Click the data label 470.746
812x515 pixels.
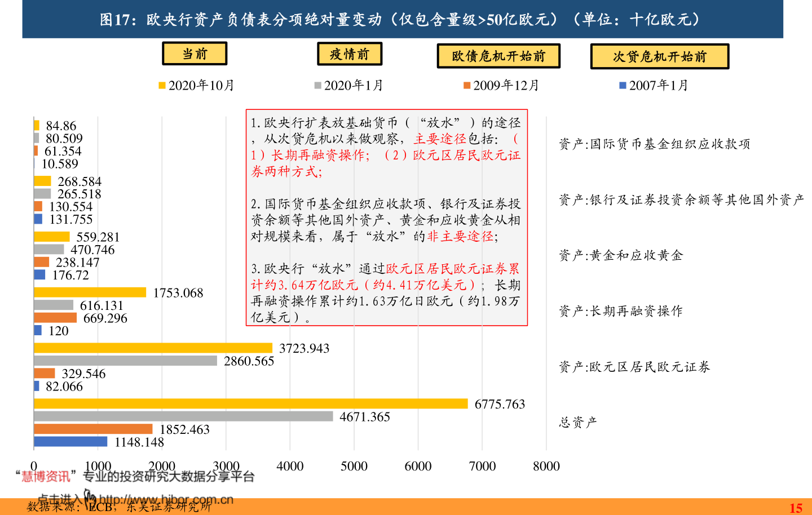pyautogui.click(x=92, y=250)
